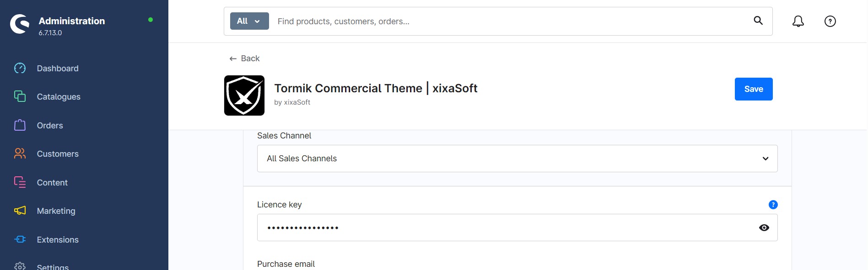Click the Marketing megaphone icon
The height and width of the screenshot is (270, 868).
20,211
